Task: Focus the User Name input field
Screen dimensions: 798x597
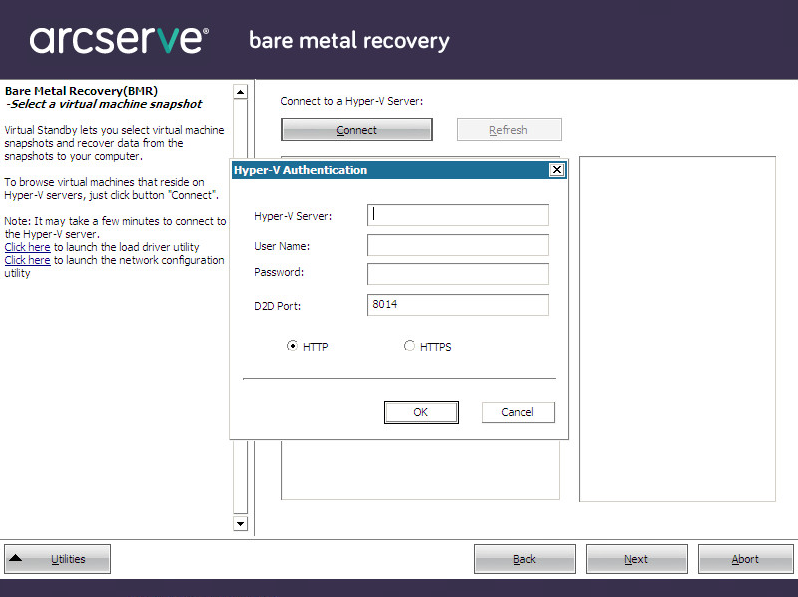Action: 458,245
